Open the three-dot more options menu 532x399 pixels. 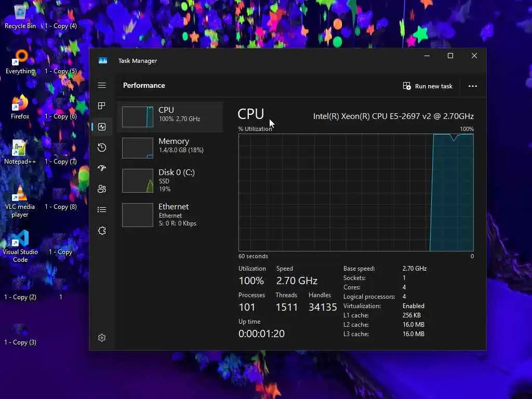click(x=473, y=86)
